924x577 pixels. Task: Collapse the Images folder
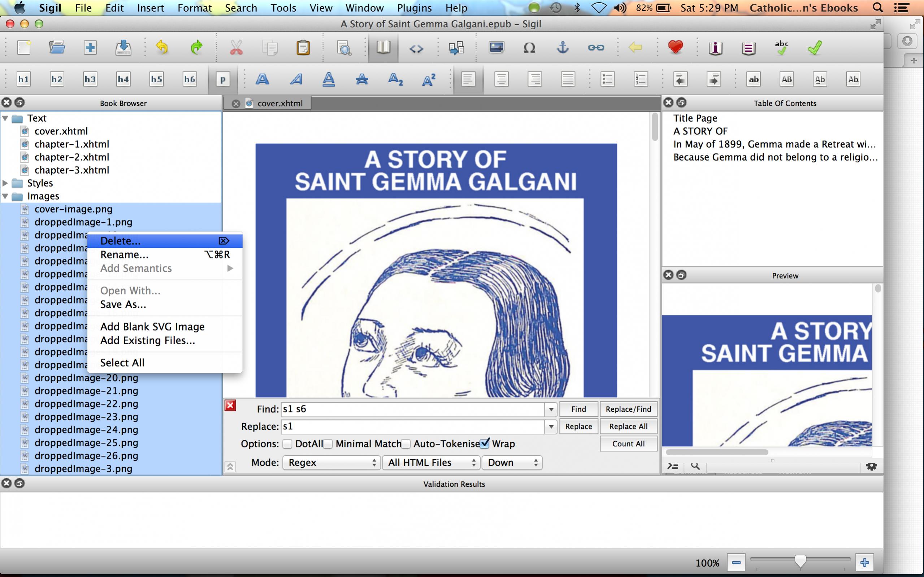pos(5,196)
